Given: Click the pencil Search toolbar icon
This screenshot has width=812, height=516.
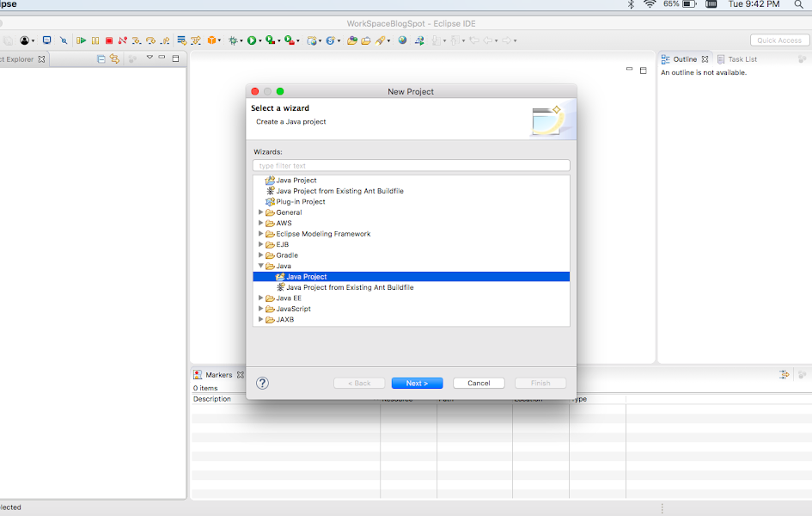Looking at the screenshot, I should 381,40.
